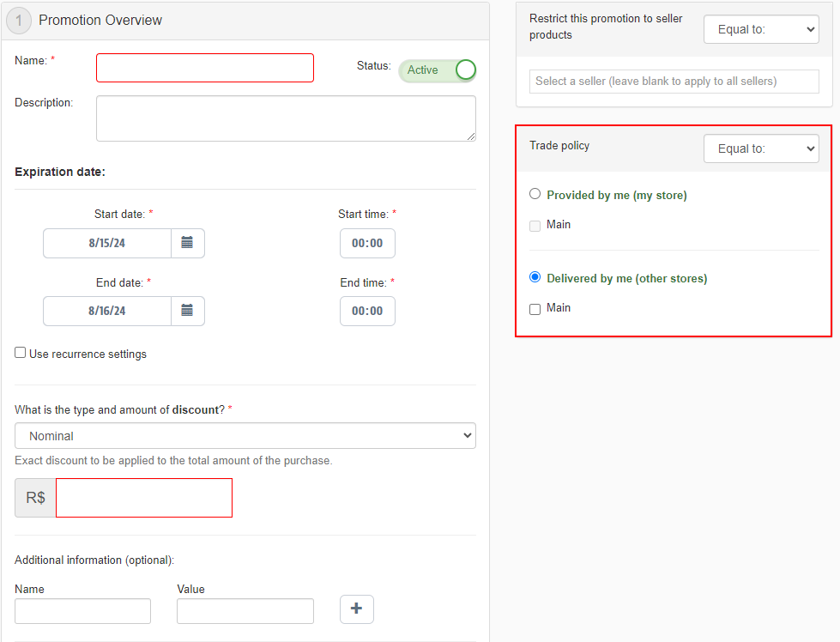Open the Start date calendar picker
Viewport: 840px width, 642px height.
click(187, 243)
